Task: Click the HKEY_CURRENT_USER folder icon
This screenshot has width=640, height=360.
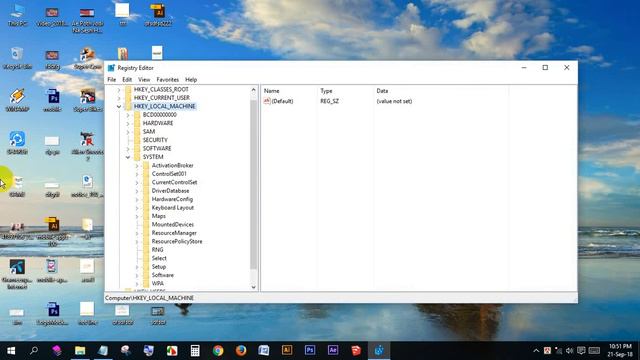Action: tap(128, 98)
